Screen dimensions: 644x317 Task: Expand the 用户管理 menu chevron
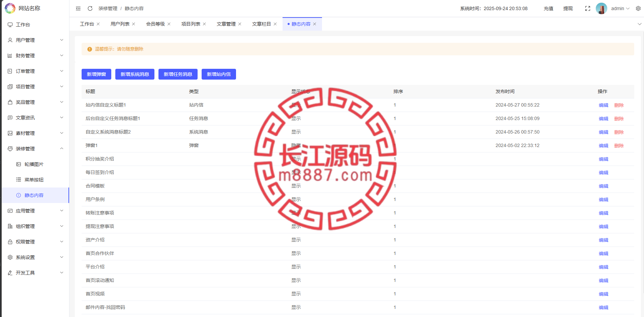62,40
